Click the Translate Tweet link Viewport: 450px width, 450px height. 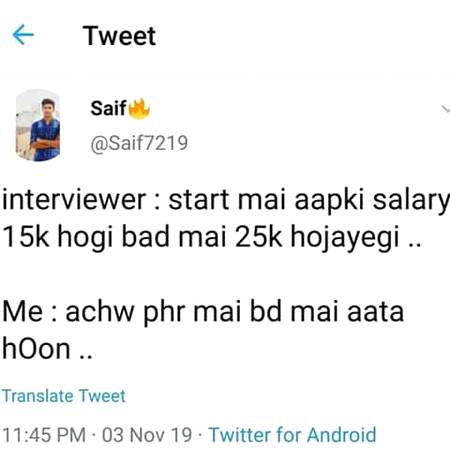point(64,396)
